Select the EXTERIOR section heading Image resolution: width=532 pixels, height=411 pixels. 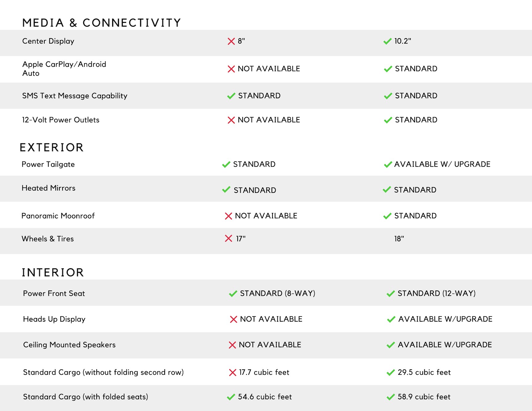[52, 148]
